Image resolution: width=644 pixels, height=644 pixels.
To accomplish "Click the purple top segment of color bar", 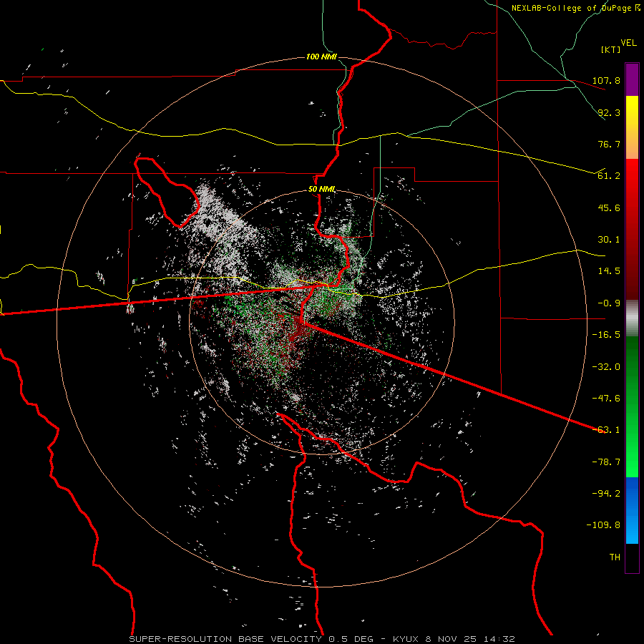I will 632,79.
